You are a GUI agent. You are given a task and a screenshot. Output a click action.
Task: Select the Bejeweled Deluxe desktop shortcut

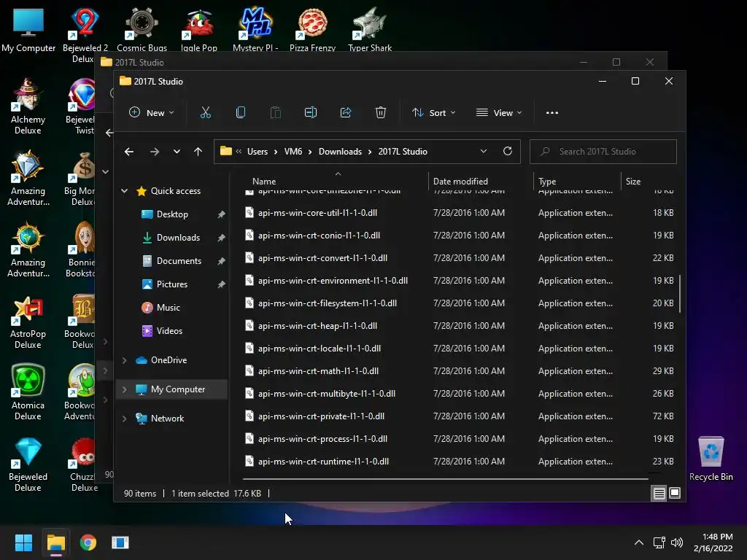(28, 464)
